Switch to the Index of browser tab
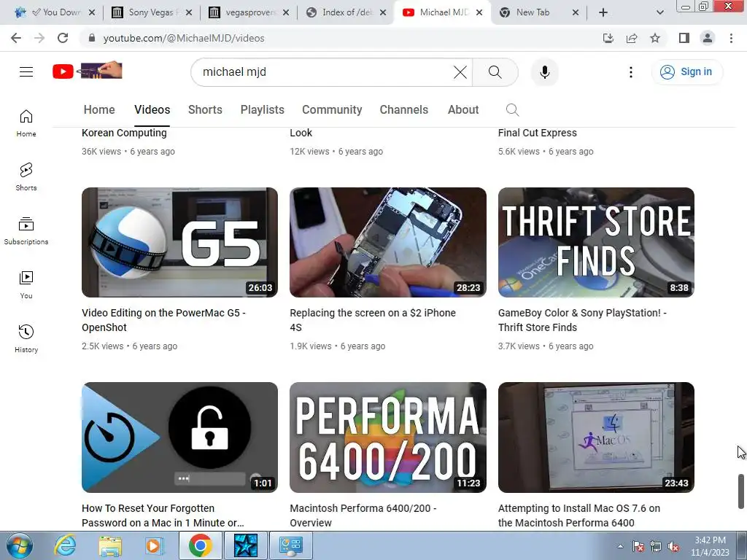747x560 pixels. click(347, 12)
